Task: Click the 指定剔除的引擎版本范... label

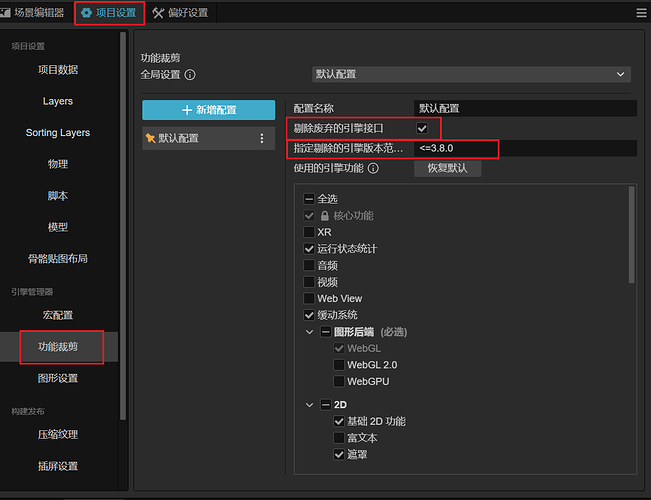Action: (348, 148)
